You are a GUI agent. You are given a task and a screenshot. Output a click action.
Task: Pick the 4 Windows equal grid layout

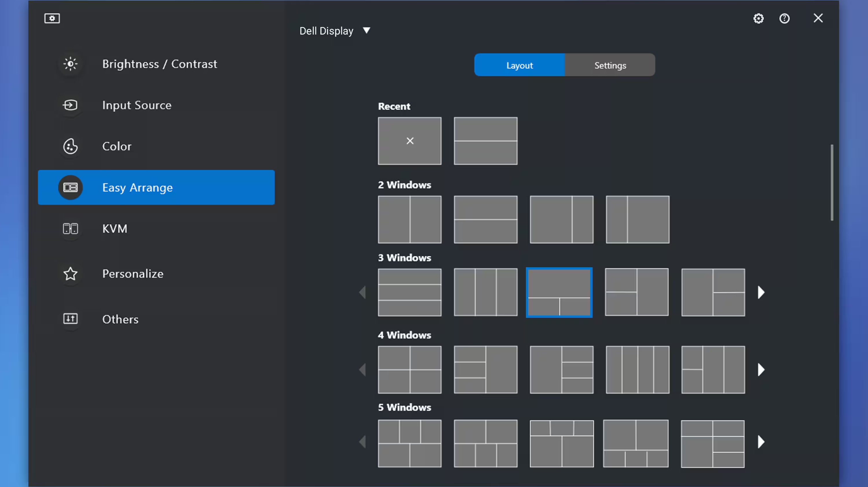pos(409,370)
